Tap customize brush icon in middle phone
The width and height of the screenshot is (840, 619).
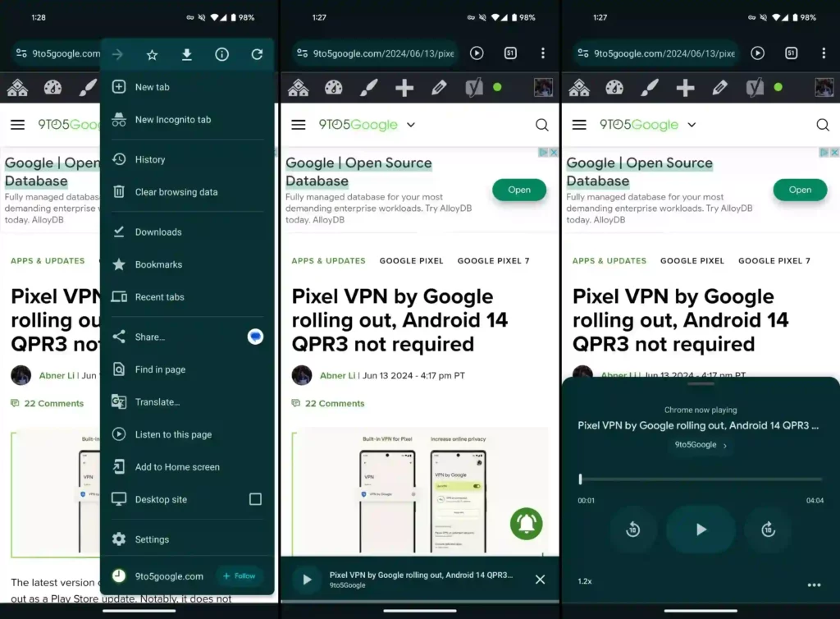(x=368, y=87)
